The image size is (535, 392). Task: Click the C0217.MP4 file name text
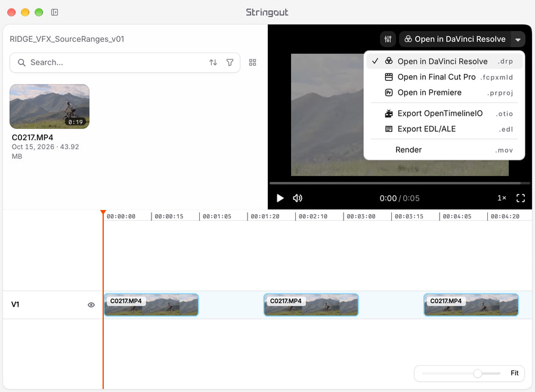(x=32, y=138)
